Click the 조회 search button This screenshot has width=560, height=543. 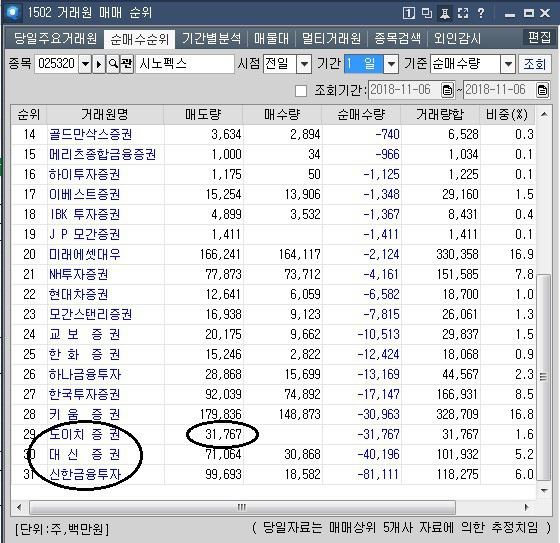[535, 64]
